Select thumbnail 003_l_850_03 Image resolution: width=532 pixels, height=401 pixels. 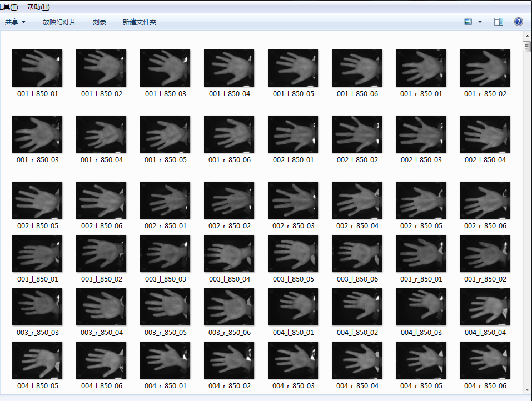[x=165, y=254]
